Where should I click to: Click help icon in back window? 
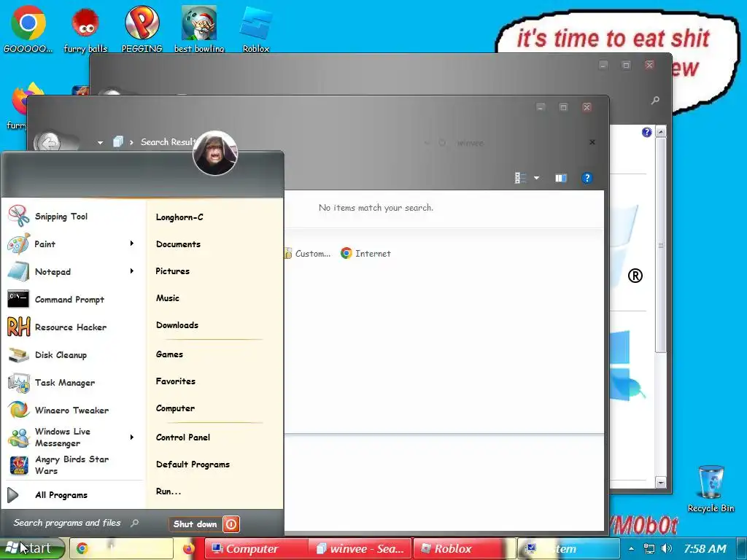[646, 132]
